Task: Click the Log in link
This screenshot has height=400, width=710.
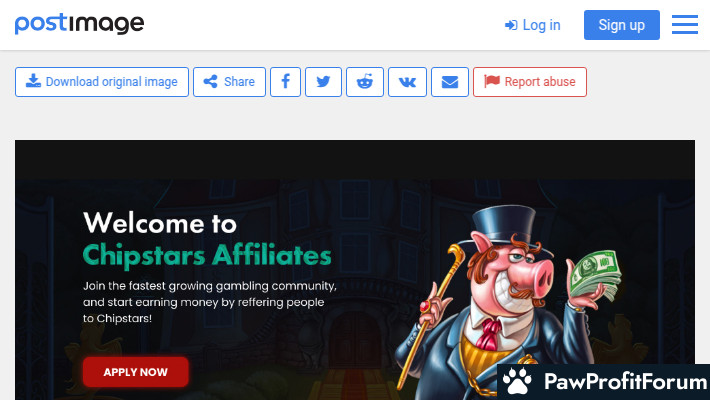Action: click(532, 25)
